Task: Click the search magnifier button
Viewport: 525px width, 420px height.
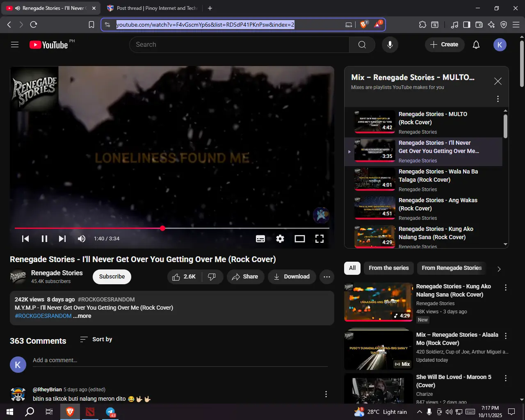Action: 362,45
